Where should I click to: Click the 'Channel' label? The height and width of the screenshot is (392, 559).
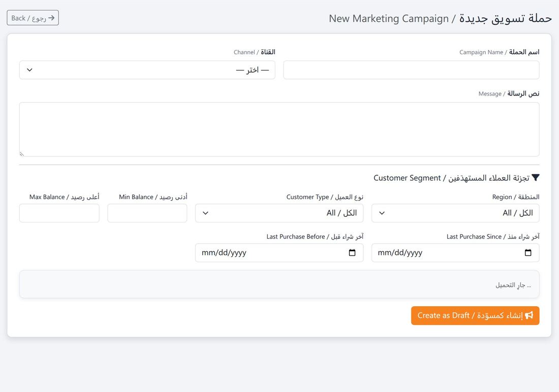click(255, 52)
